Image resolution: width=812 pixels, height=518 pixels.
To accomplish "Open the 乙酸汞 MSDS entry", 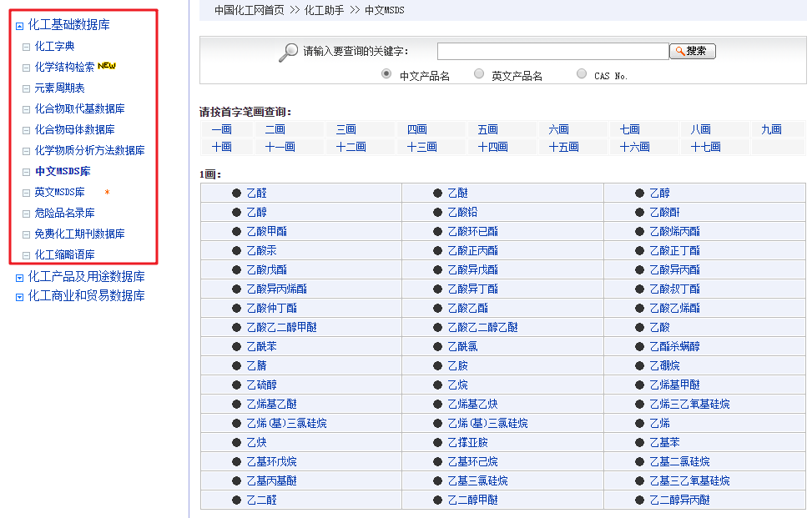I will click(x=261, y=250).
